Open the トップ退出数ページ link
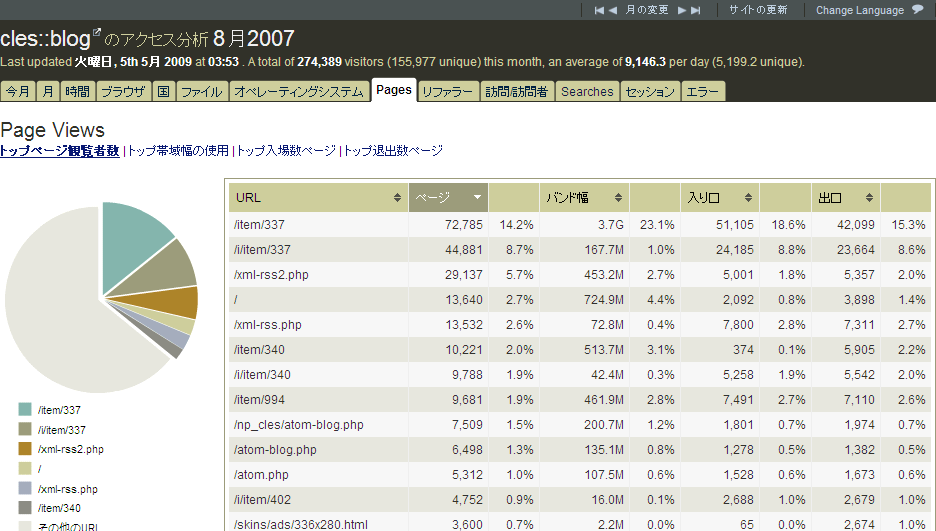Viewport: 936px width, 531px height. coord(393,151)
